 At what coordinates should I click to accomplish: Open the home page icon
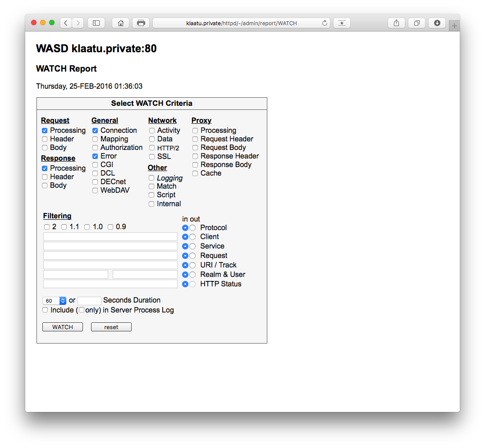(x=120, y=23)
